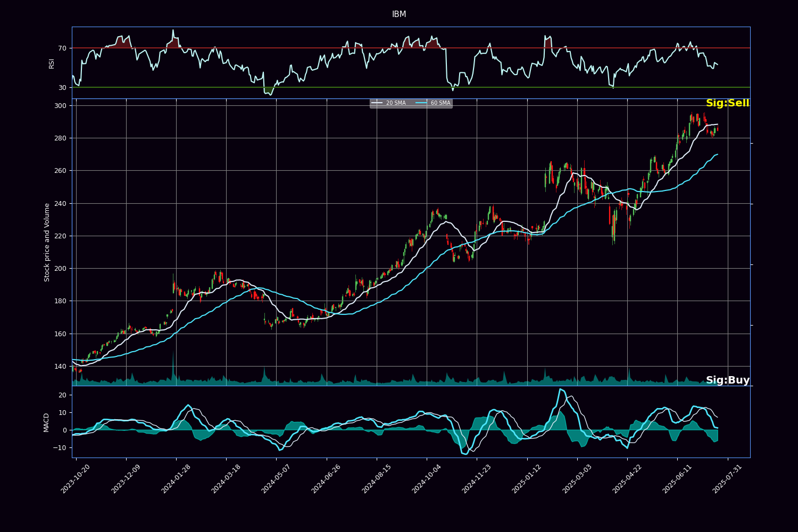Screen dimensions: 798x532
Task: Click the 220 price tick label
Action: [60, 236]
